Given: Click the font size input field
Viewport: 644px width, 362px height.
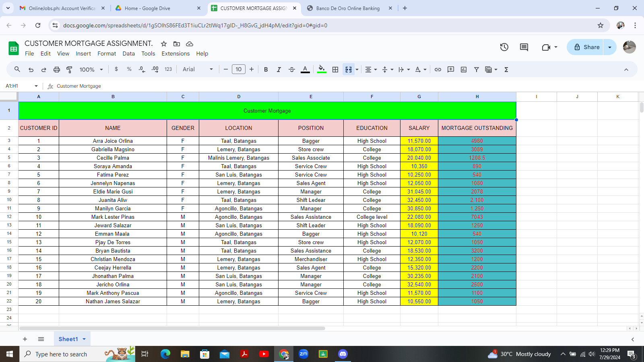Looking at the screenshot, I should click(x=239, y=70).
